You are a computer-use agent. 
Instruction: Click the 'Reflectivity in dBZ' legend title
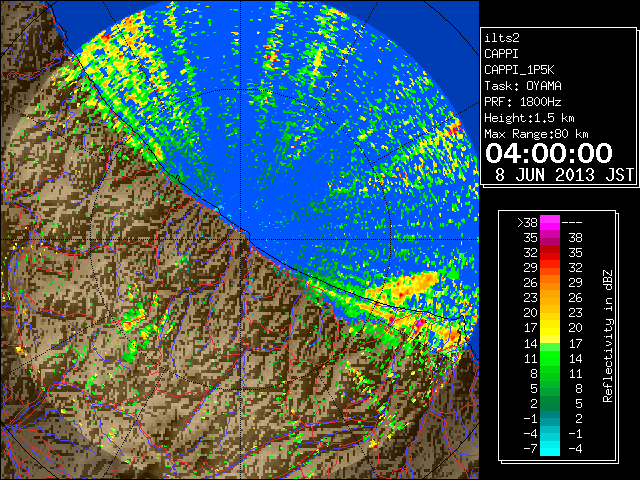608,336
